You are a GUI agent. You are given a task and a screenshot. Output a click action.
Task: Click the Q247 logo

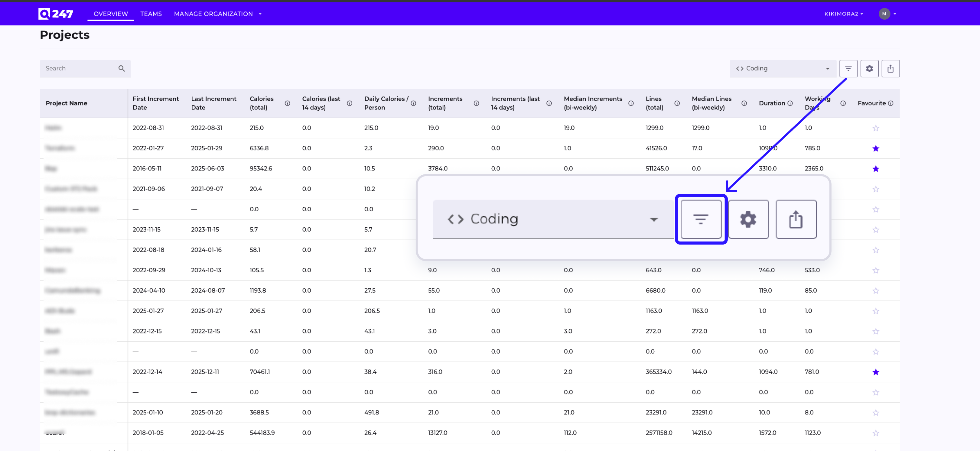click(x=56, y=13)
